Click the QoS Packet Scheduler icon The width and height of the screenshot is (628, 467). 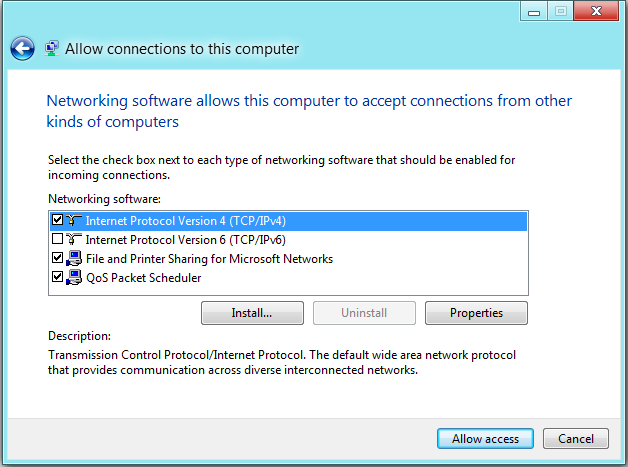click(74, 277)
